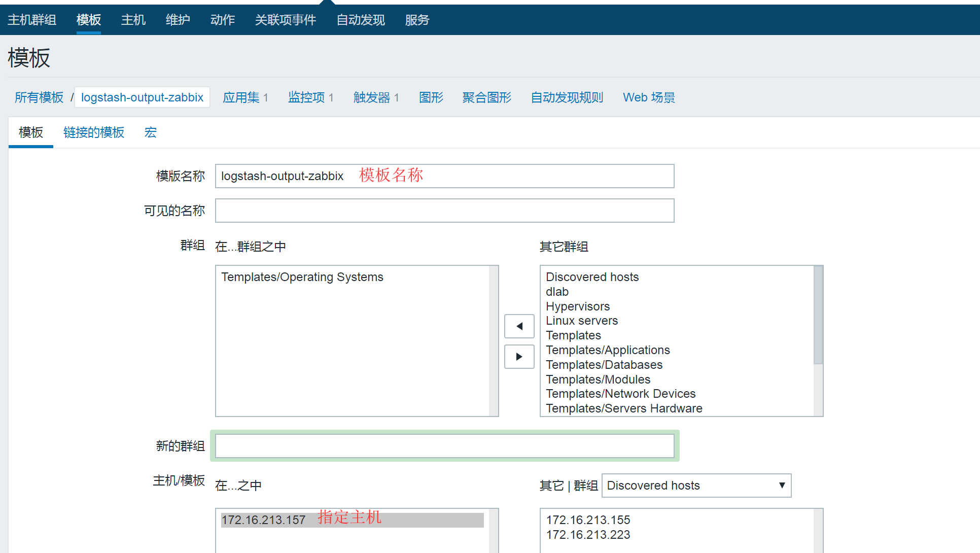Switch to the 宏 tab
Screen dimensions: 980x553
point(151,132)
